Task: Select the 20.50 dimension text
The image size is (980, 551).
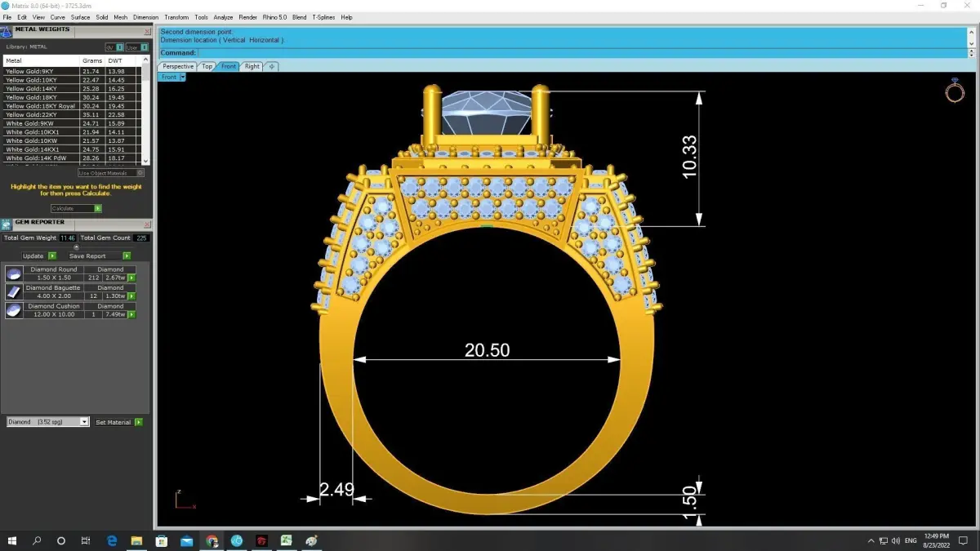Action: [487, 350]
